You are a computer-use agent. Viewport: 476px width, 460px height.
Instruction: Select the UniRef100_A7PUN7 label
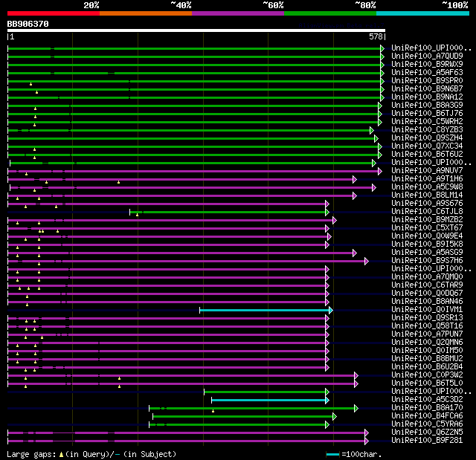pyautogui.click(x=427, y=334)
